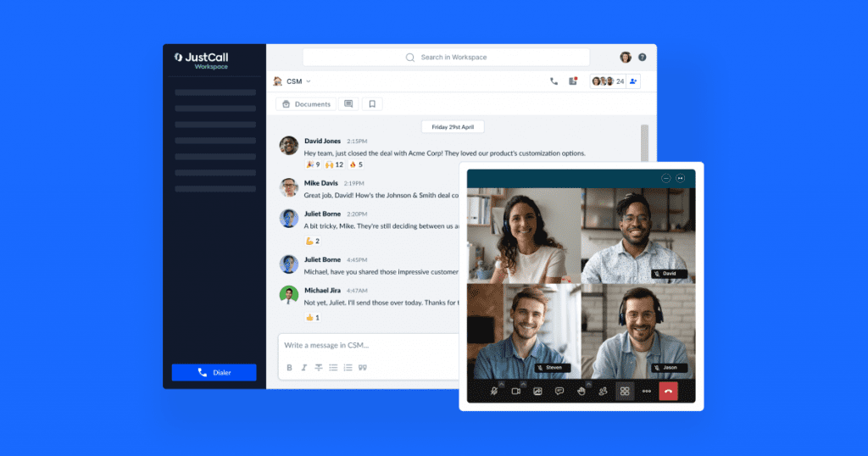
Task: Click the Dialer button
Action: click(214, 372)
